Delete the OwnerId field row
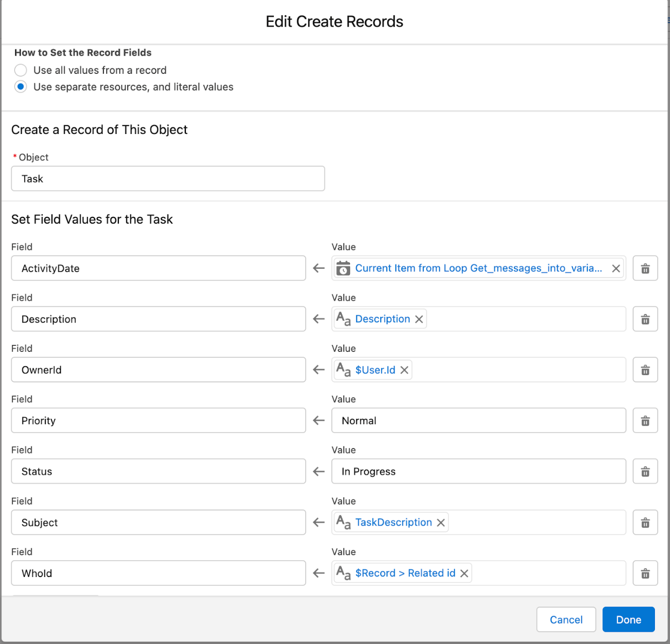Screen dimensions: 670x644 [645, 370]
